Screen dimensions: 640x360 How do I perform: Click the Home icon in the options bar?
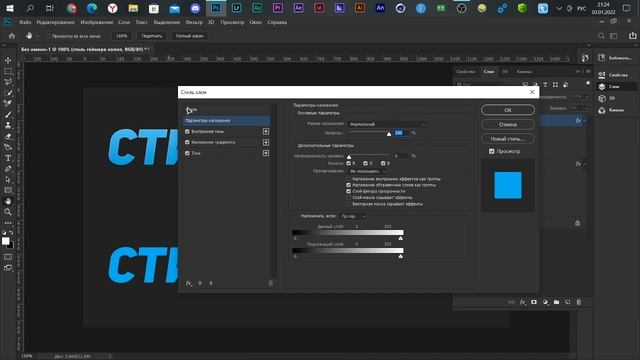pyautogui.click(x=12, y=36)
